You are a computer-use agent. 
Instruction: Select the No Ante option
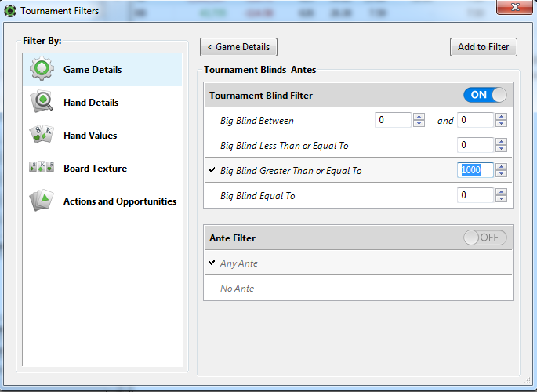coord(237,289)
